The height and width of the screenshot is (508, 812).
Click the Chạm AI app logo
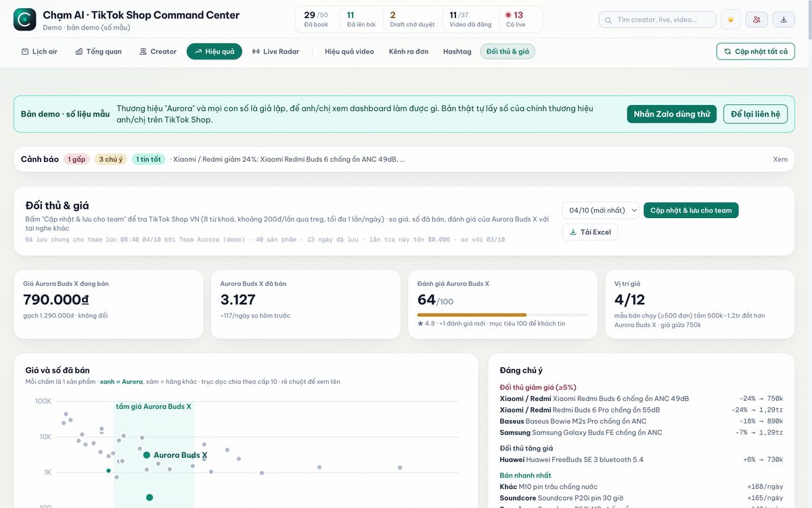(x=25, y=20)
